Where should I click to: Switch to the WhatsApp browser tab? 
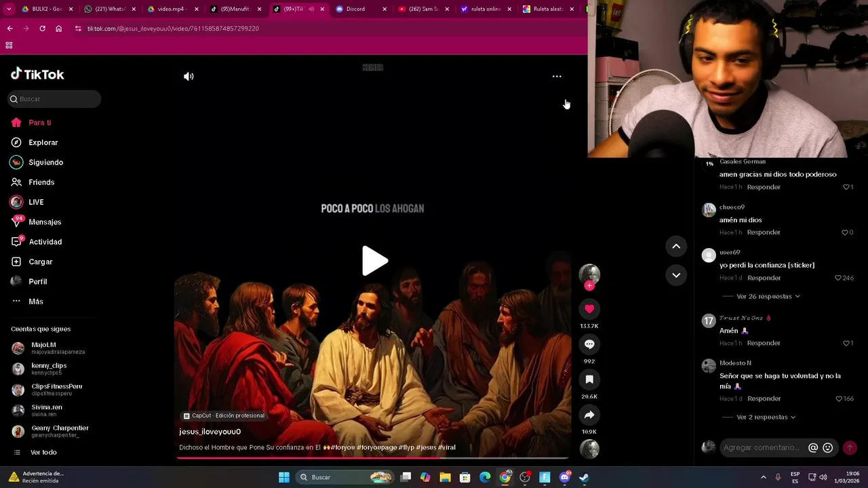[x=110, y=9]
